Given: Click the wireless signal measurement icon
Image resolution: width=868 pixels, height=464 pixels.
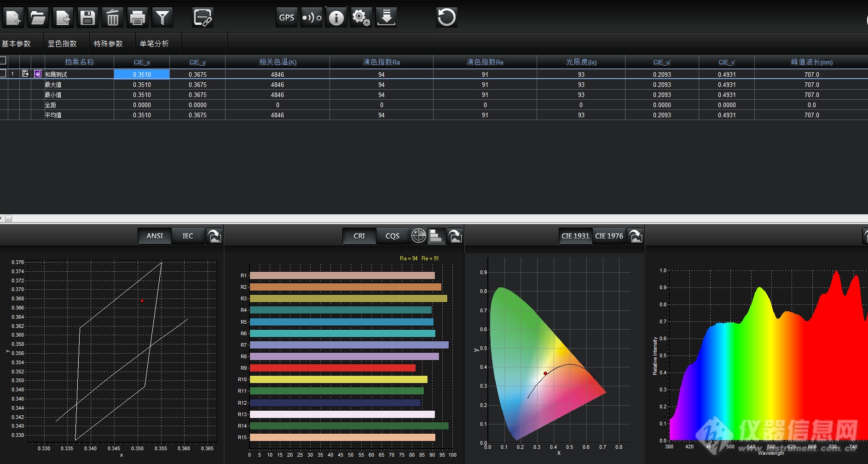Looking at the screenshot, I should point(312,17).
